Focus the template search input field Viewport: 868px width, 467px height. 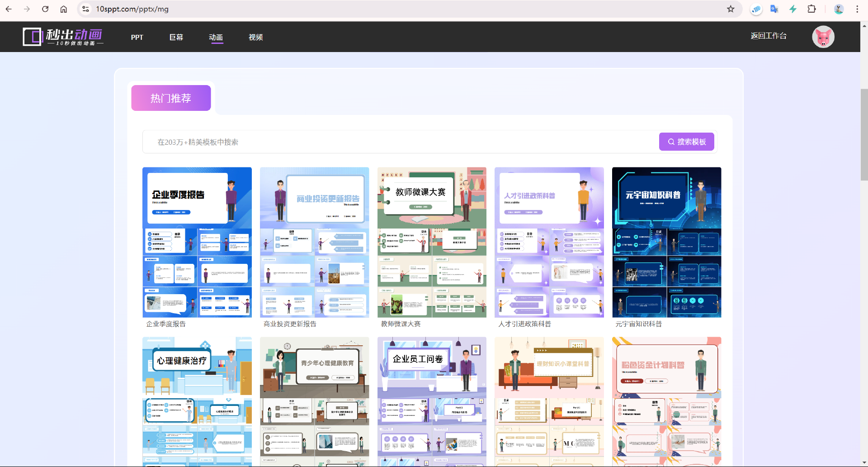point(401,142)
